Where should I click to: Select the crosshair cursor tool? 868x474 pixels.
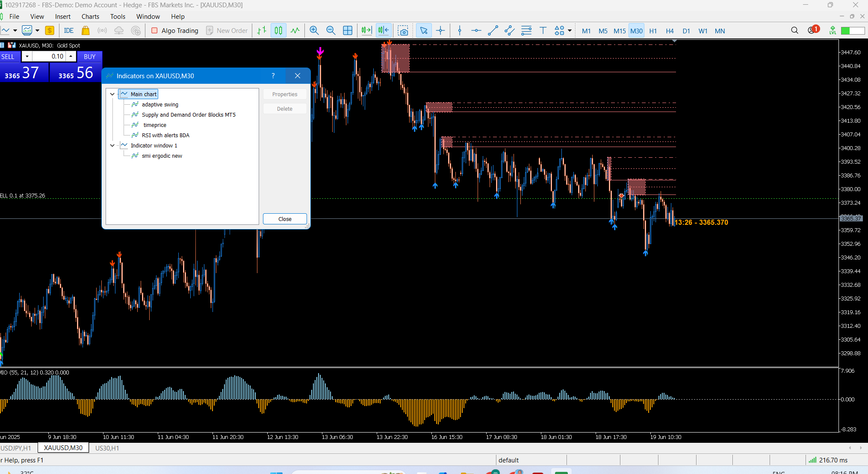pyautogui.click(x=440, y=30)
